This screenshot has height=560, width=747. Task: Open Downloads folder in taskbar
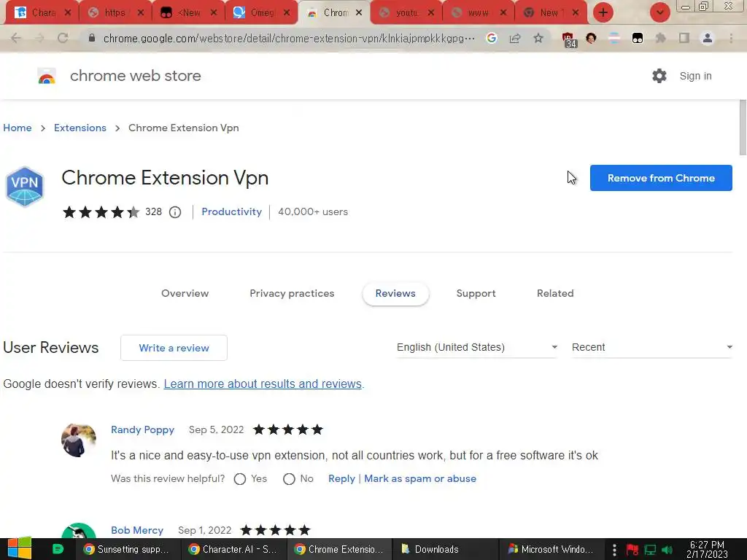444,550
